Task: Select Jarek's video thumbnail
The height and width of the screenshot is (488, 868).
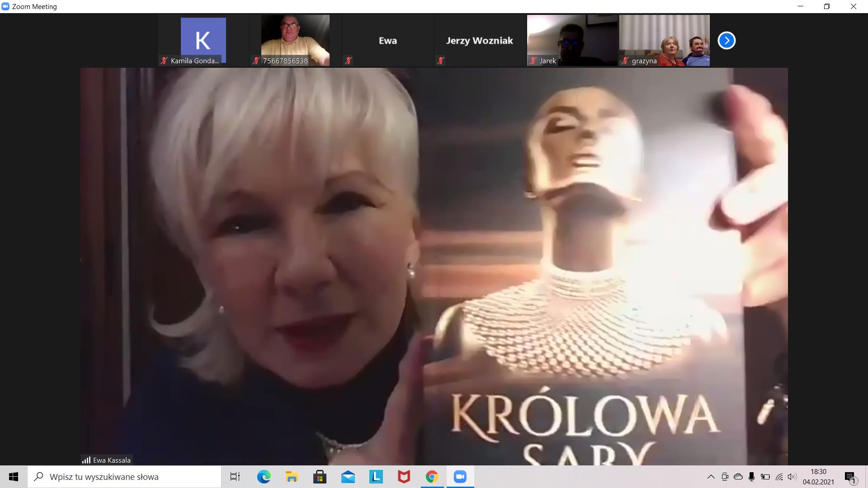Action: (x=572, y=41)
